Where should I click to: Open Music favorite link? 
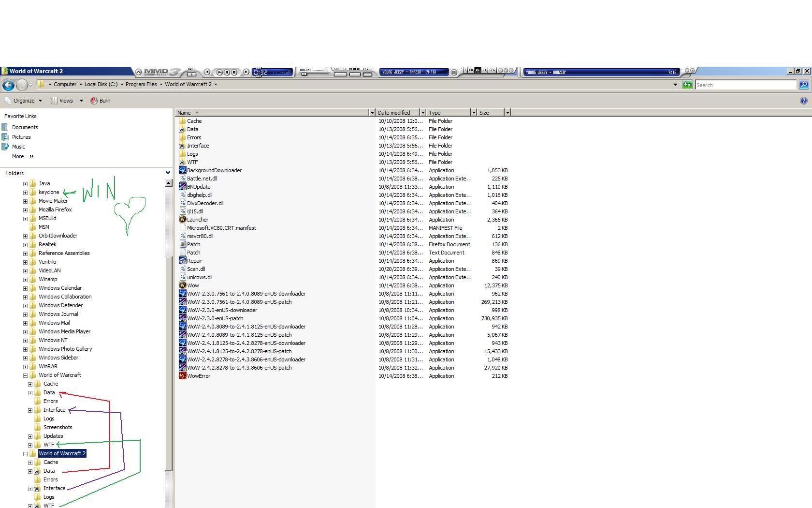tap(18, 147)
